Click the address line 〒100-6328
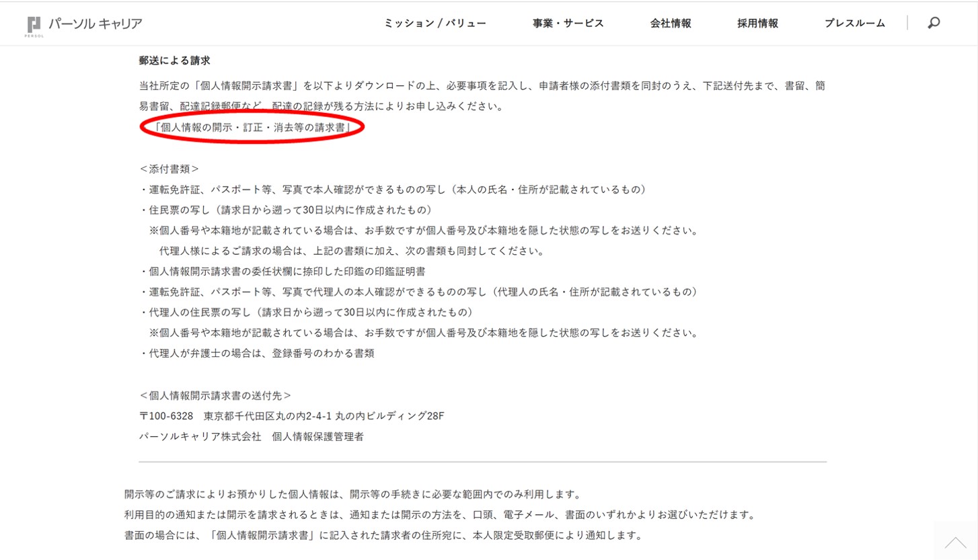 (x=292, y=416)
